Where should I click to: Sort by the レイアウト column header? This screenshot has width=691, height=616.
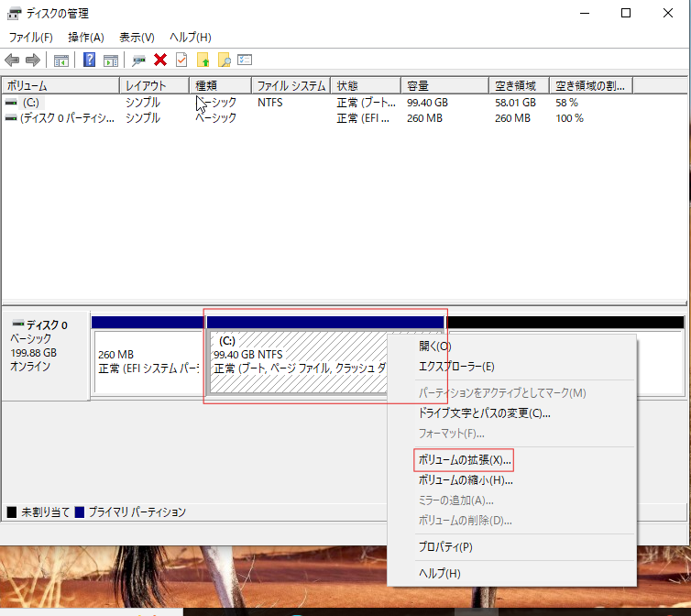coord(154,85)
